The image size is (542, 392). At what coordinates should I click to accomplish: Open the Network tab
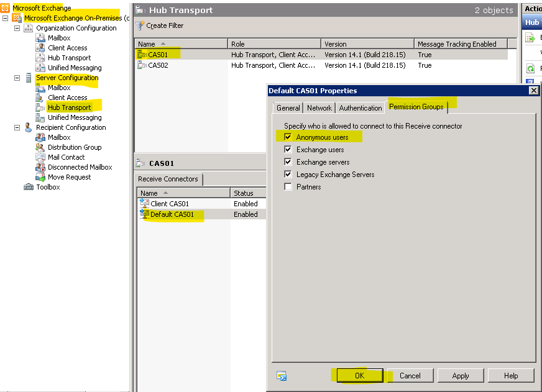point(319,107)
